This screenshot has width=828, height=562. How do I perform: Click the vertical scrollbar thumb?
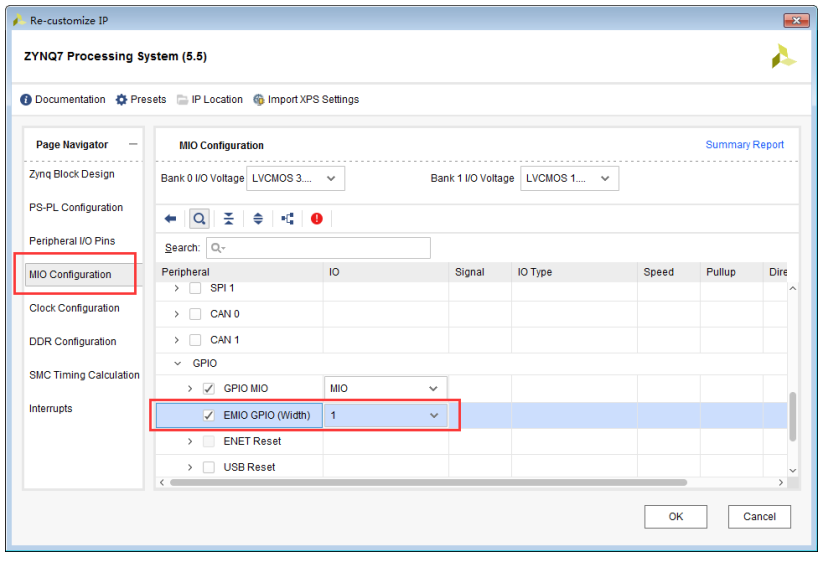793,416
